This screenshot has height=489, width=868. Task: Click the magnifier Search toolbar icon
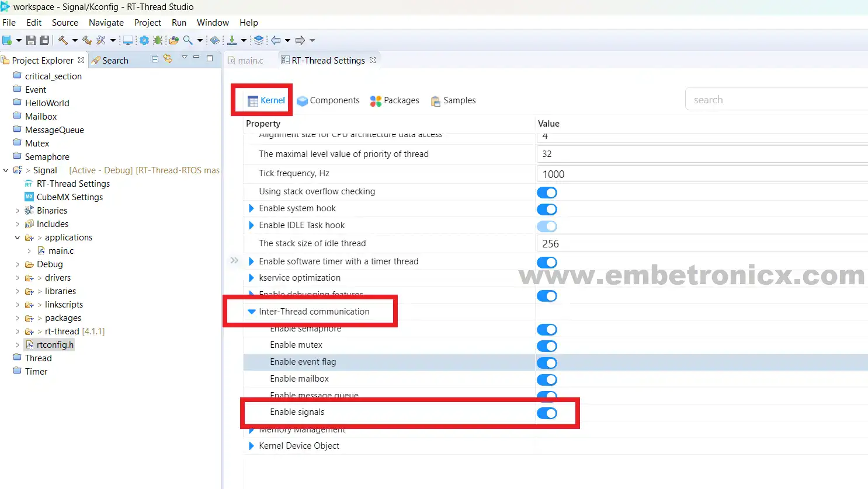[x=188, y=40]
